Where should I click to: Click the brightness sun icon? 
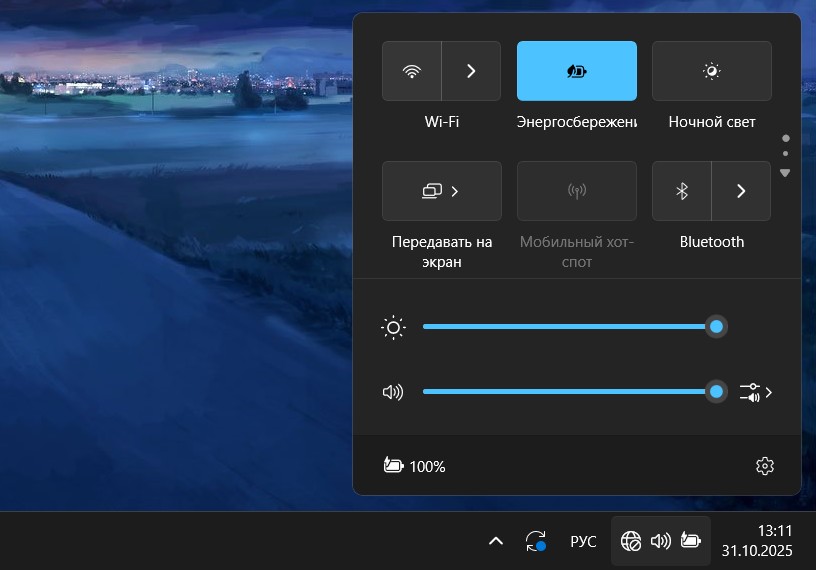click(x=393, y=327)
